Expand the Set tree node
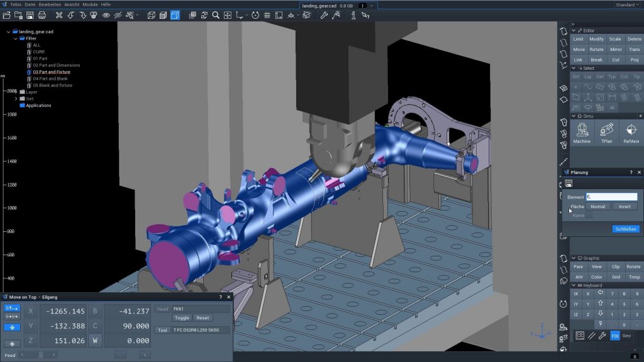The image size is (644, 362). 16,99
